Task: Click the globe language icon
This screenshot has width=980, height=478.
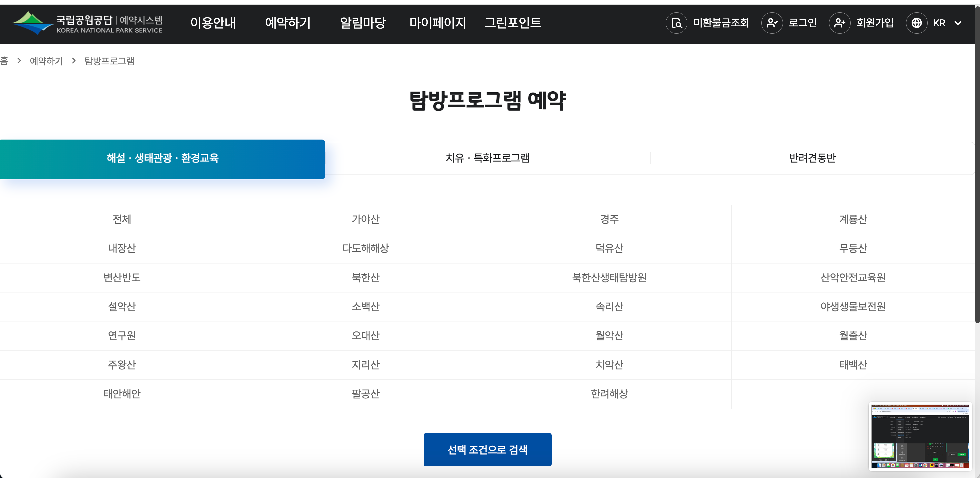Action: pos(917,23)
